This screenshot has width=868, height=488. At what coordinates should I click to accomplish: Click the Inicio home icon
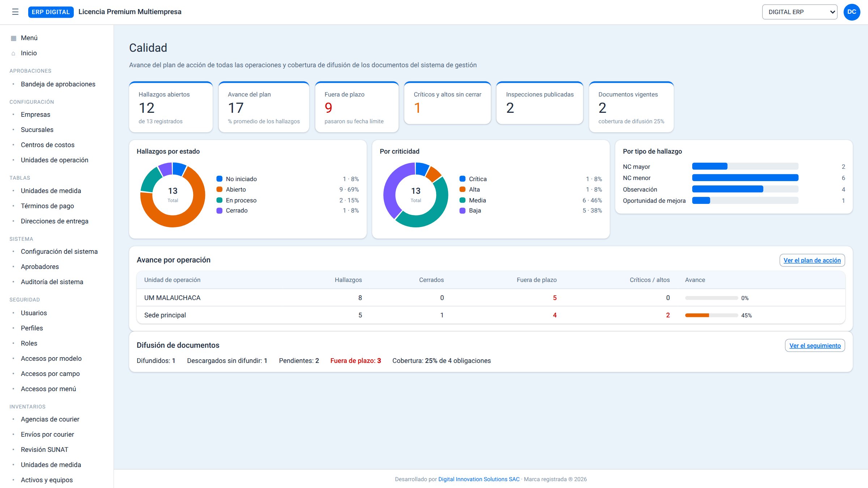click(x=14, y=53)
